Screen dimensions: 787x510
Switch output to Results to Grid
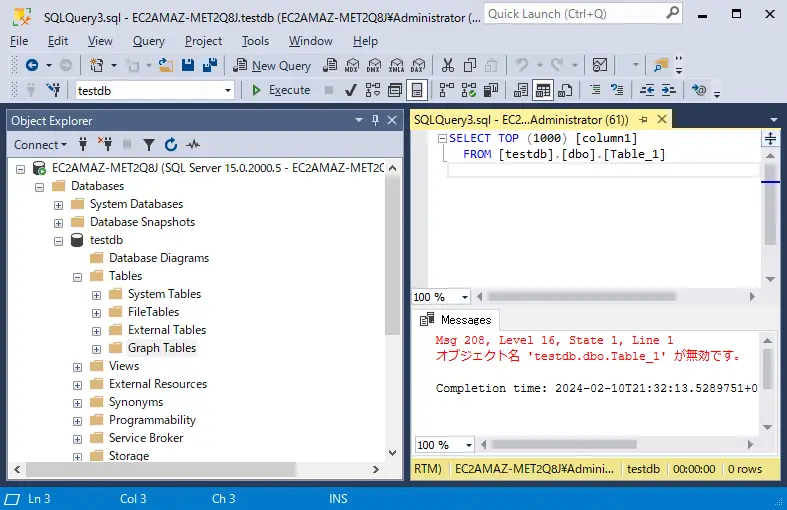[543, 90]
